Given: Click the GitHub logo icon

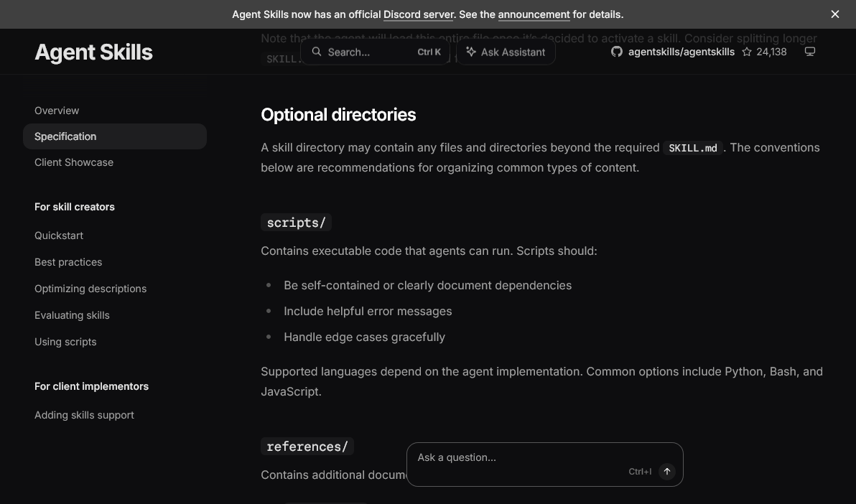Looking at the screenshot, I should coord(617,52).
